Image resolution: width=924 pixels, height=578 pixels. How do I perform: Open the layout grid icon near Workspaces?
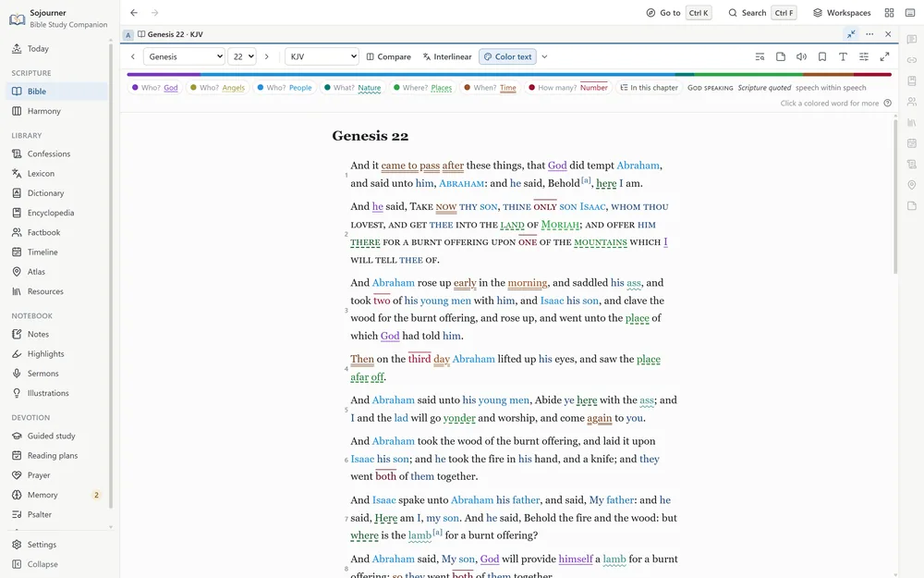(889, 12)
